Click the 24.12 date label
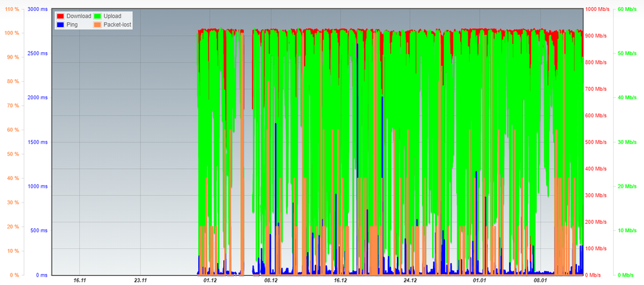This screenshot has height=285, width=644. (x=410, y=280)
